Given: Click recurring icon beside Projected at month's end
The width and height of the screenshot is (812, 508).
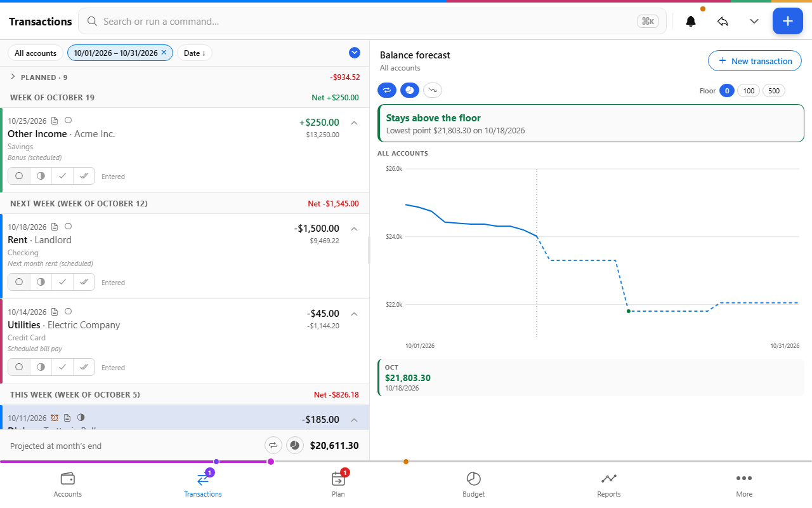Looking at the screenshot, I should pos(273,445).
